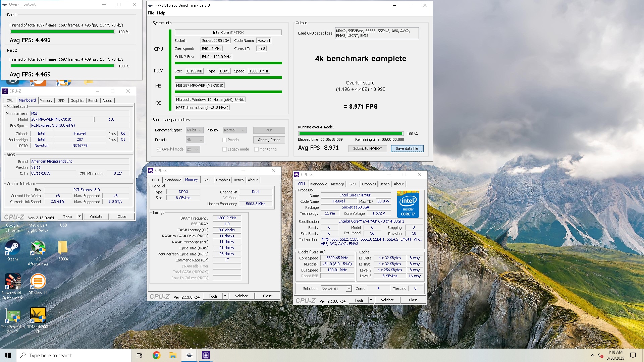
Task: Launch Superposition Benchmark shortcut
Action: [x=12, y=286]
